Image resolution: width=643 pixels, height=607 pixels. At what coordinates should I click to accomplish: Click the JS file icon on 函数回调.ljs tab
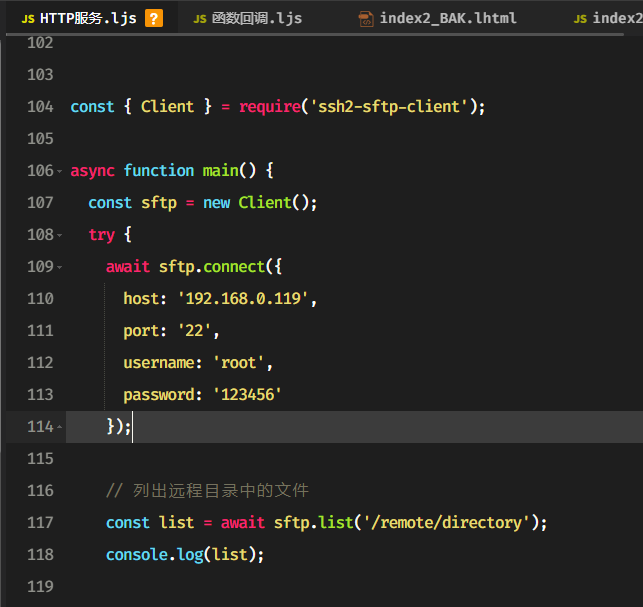pos(200,19)
